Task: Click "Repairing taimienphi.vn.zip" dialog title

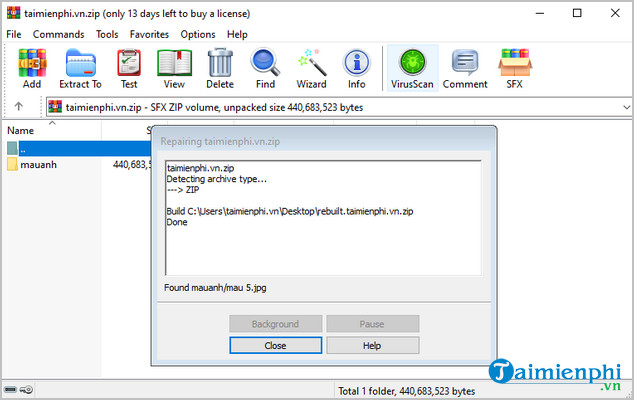Action: (220, 142)
